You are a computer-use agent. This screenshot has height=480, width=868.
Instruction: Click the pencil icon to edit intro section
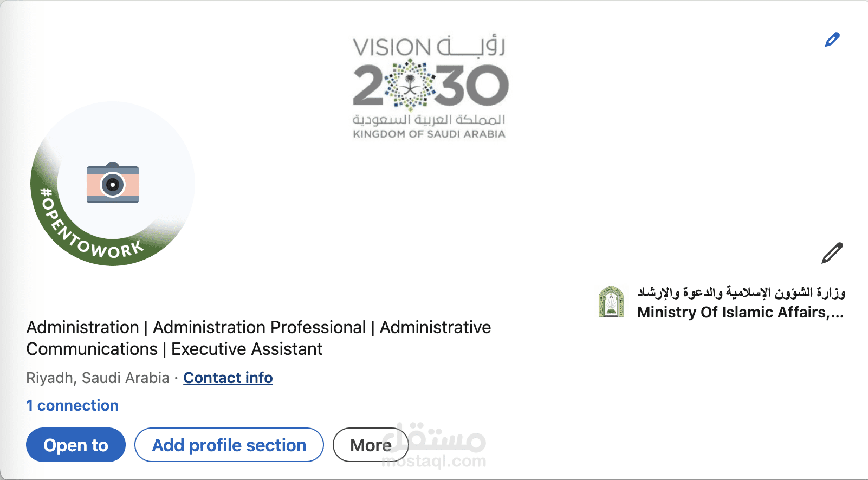832,251
